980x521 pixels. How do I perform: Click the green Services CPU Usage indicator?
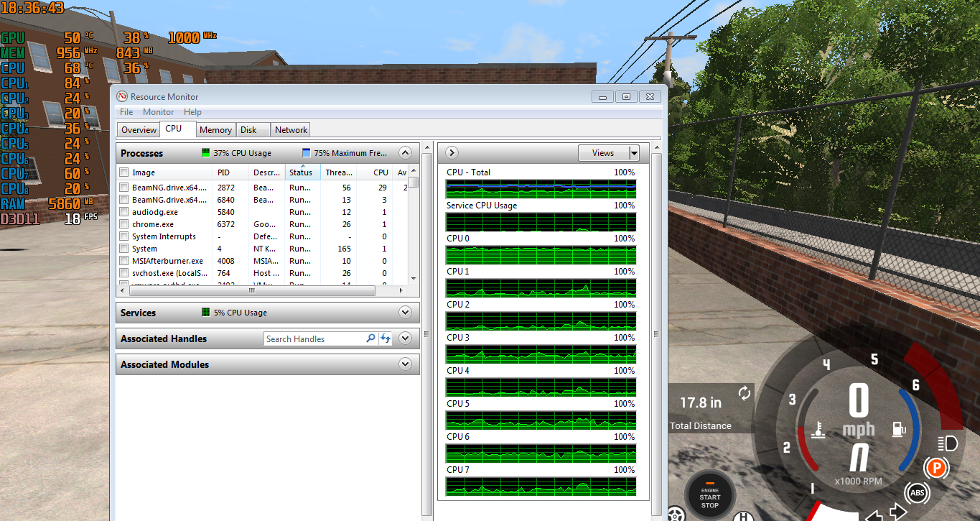(x=206, y=313)
